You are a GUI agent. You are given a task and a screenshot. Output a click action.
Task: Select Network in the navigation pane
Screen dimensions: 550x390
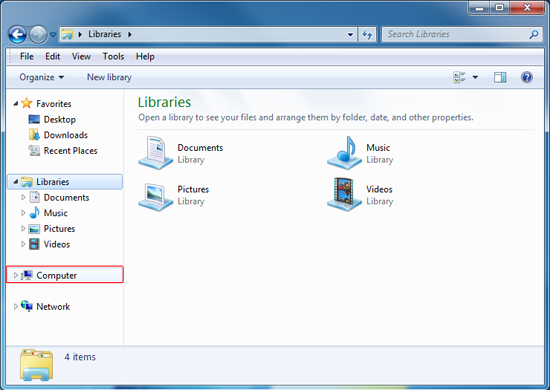pos(53,307)
